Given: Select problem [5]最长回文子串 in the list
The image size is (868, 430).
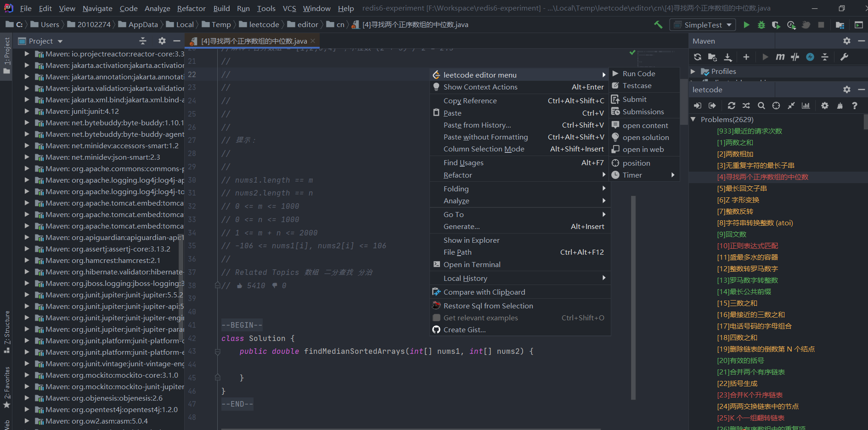Looking at the screenshot, I should pos(742,189).
